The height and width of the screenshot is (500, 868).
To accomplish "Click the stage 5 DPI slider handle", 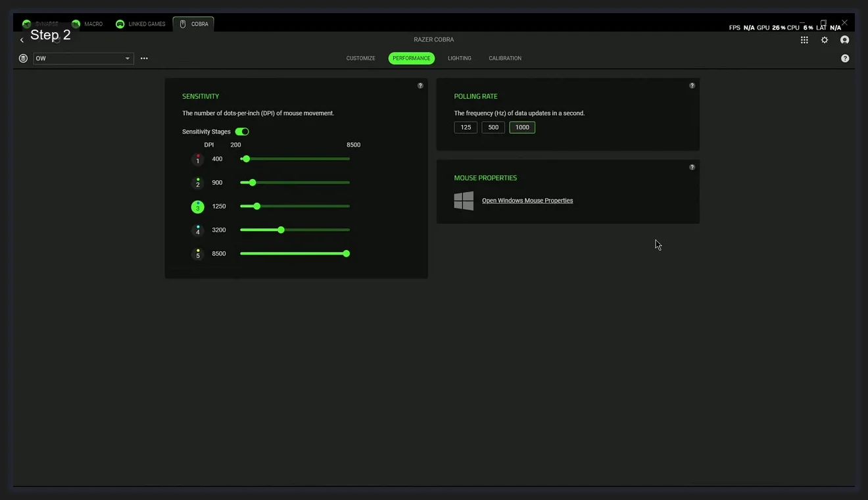I will click(347, 253).
